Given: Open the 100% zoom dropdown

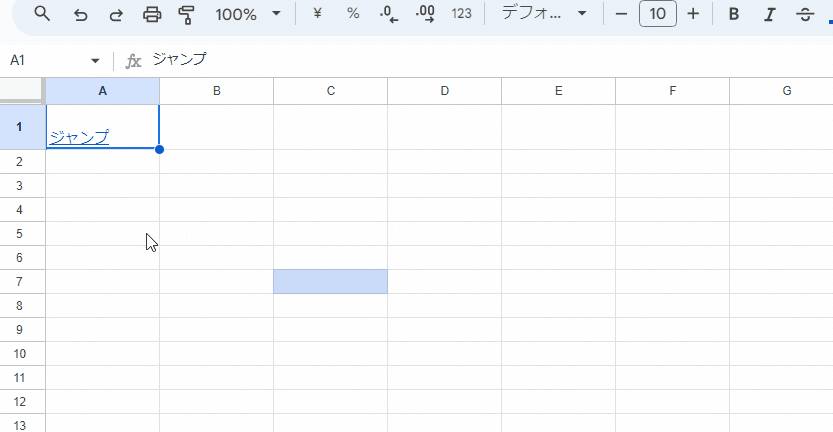Looking at the screenshot, I should pos(248,14).
